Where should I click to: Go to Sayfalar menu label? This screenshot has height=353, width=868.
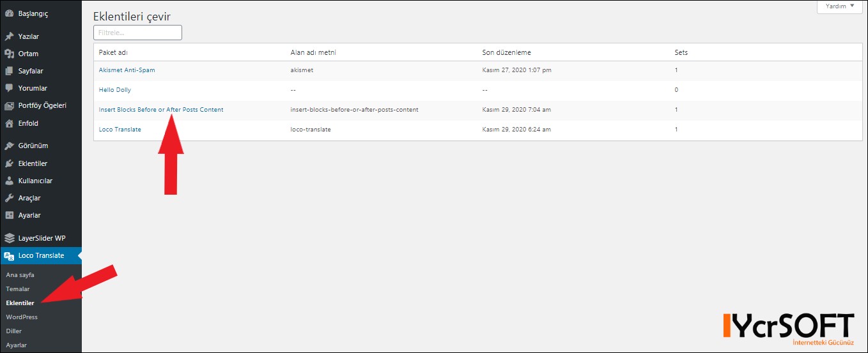click(31, 71)
